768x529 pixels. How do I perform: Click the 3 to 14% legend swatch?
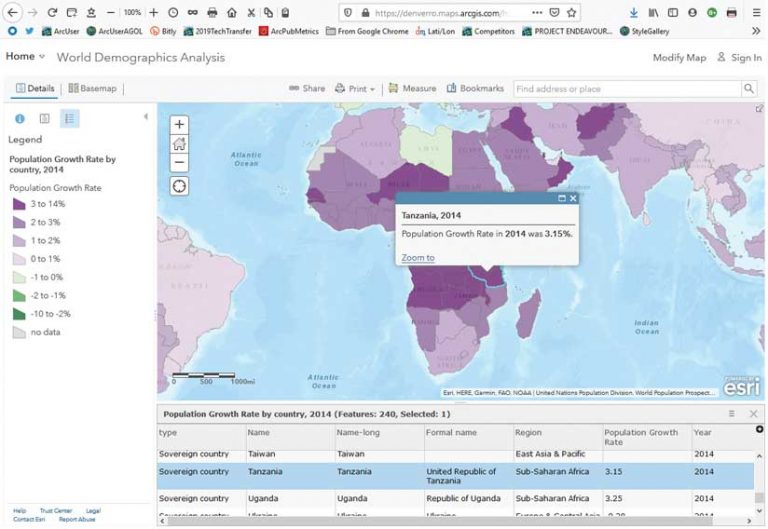(x=19, y=204)
